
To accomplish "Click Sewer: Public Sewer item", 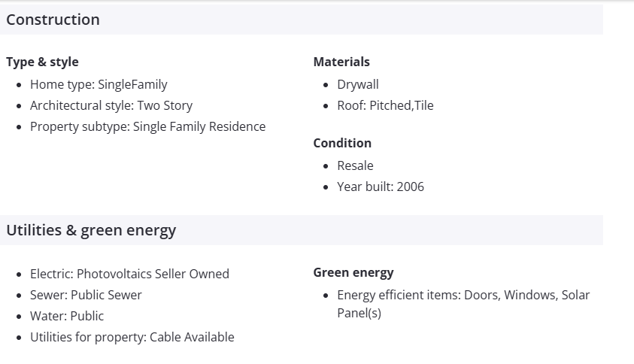I will coord(86,295).
